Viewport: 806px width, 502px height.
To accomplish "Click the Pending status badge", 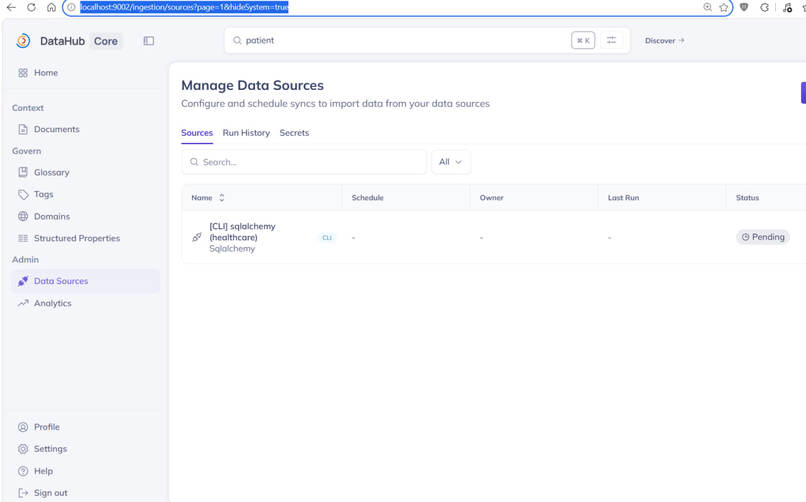I will tap(763, 237).
